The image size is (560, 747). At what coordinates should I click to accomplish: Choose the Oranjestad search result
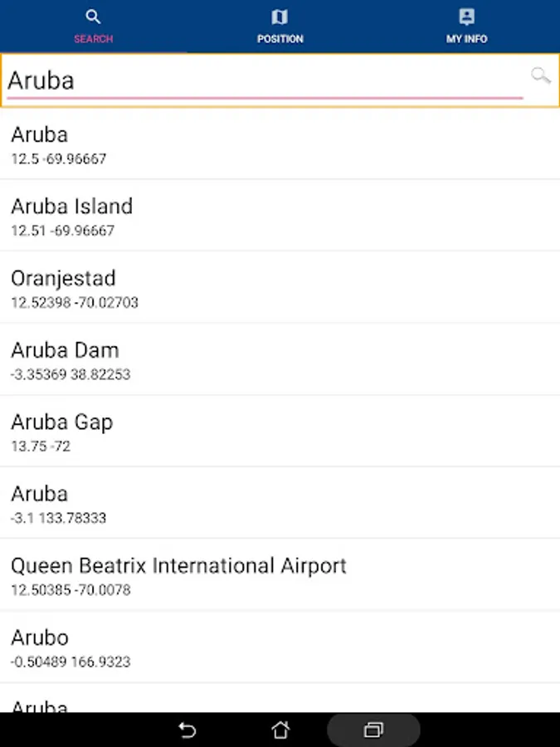pos(280,288)
